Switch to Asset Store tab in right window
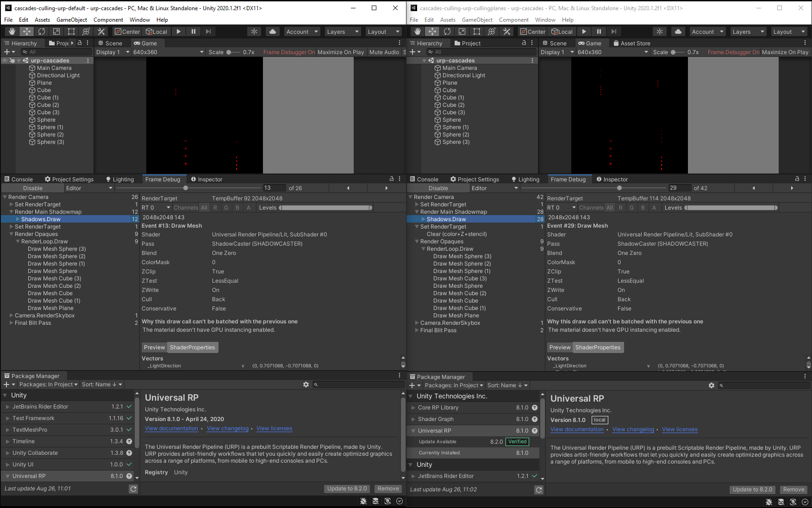Viewport: 812px width, 508px height. click(x=631, y=43)
